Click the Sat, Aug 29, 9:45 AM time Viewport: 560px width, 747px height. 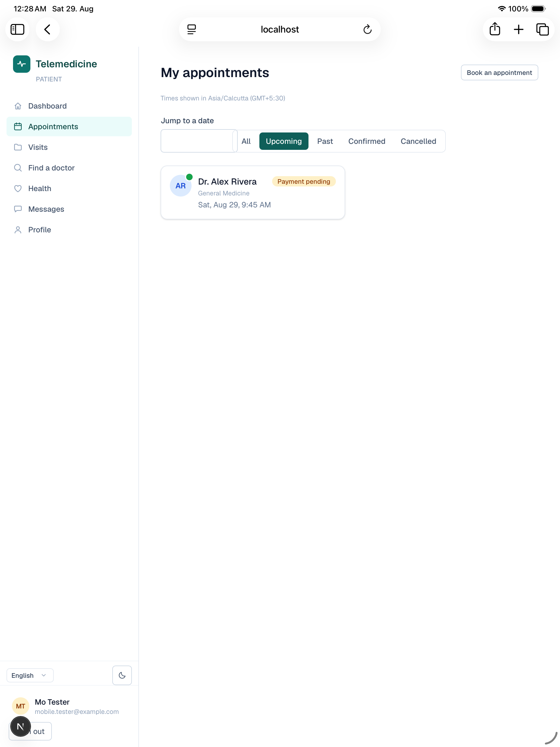click(234, 205)
